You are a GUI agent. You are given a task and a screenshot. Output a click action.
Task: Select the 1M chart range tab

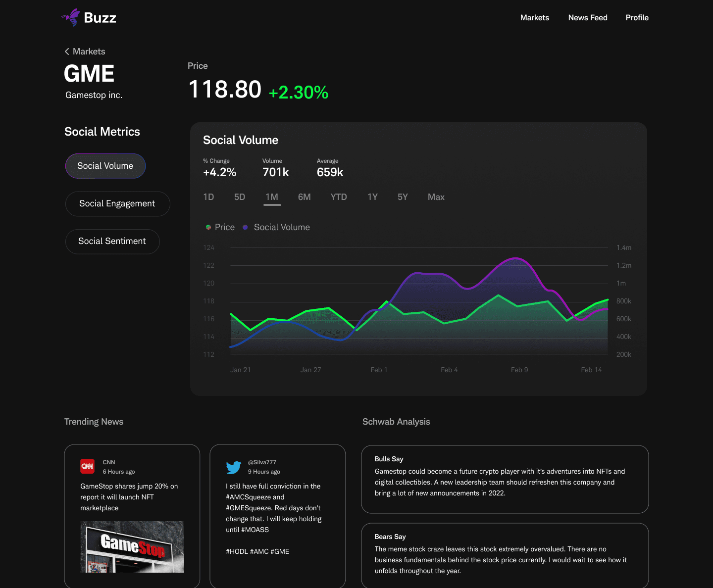272,197
